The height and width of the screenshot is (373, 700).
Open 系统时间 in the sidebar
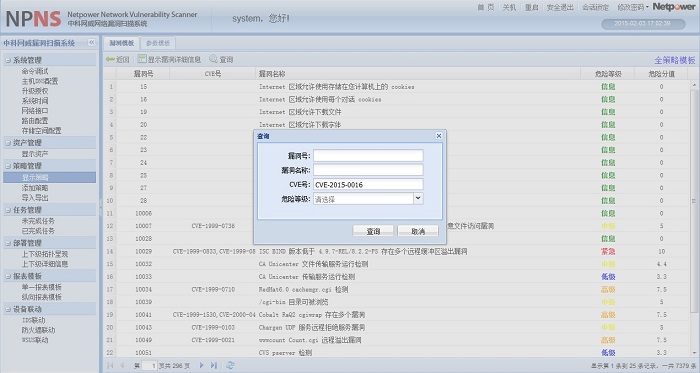click(x=35, y=101)
